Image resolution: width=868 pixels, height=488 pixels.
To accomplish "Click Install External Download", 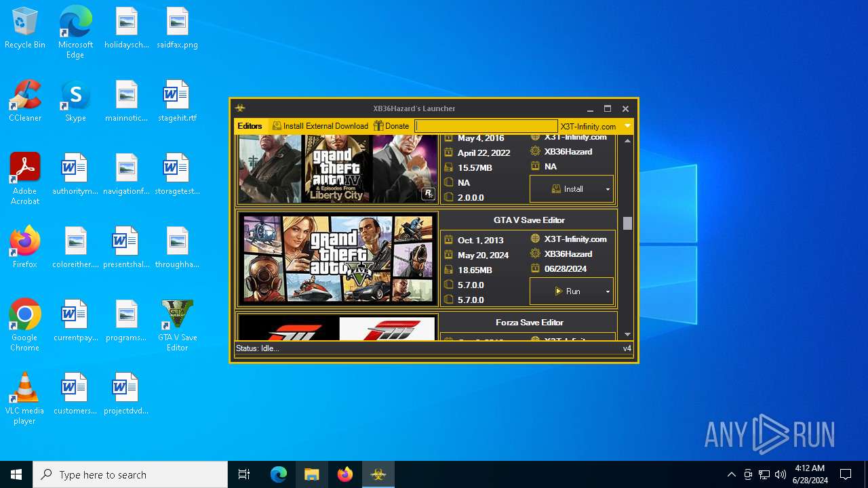I will [x=320, y=126].
